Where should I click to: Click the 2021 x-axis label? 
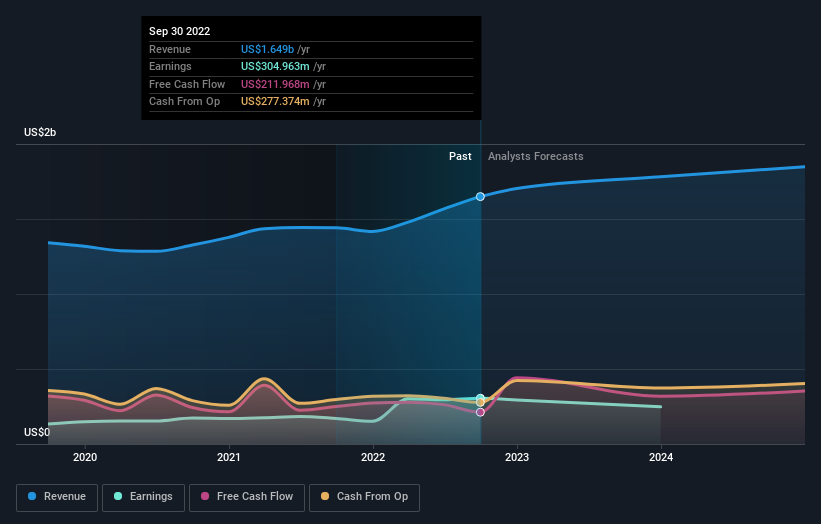[229, 458]
